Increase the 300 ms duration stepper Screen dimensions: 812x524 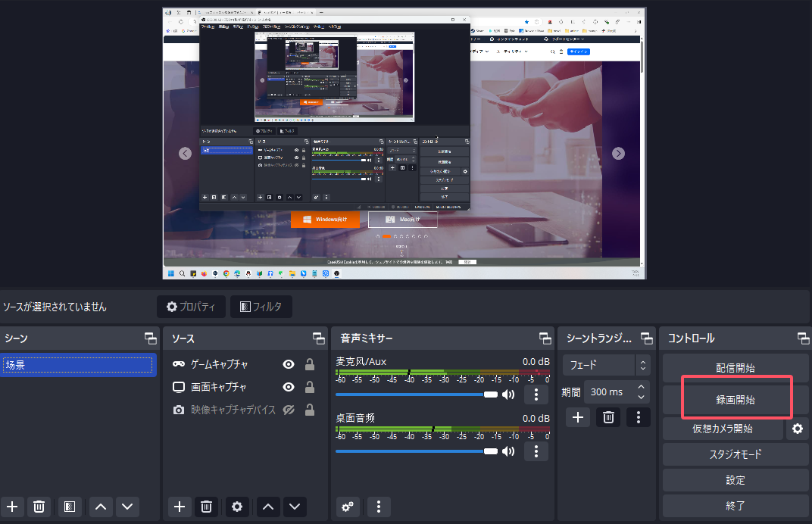coord(642,387)
